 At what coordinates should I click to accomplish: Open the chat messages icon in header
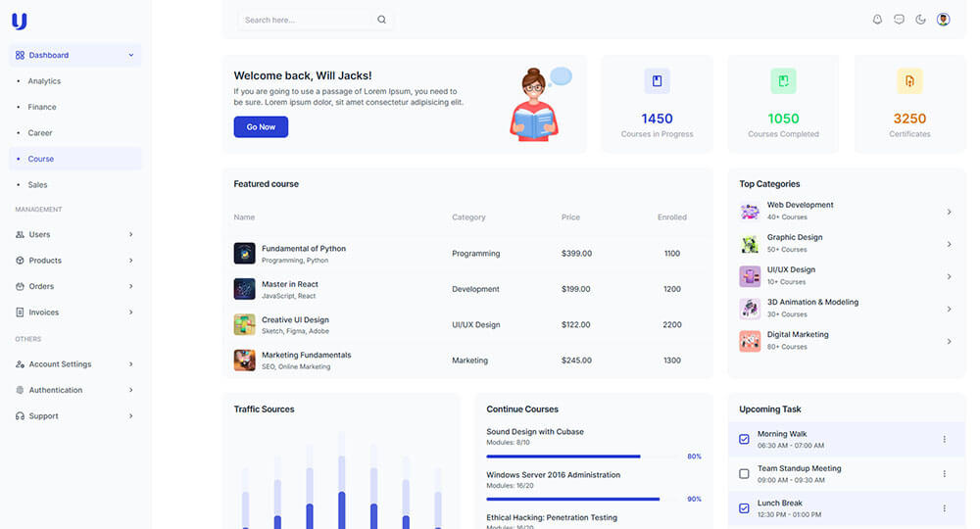(899, 20)
